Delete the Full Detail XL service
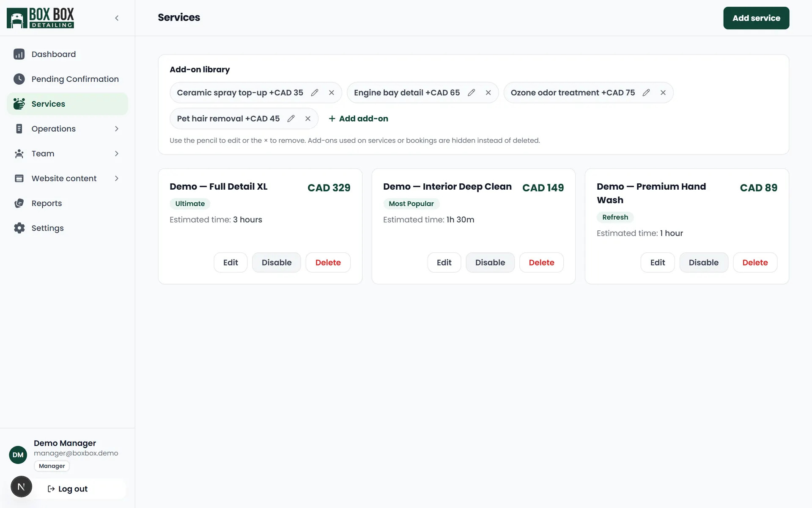This screenshot has width=812, height=508. [328, 262]
